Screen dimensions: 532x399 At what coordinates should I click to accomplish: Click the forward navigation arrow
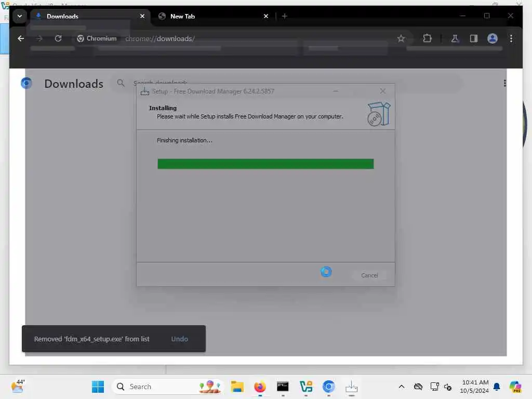click(39, 38)
